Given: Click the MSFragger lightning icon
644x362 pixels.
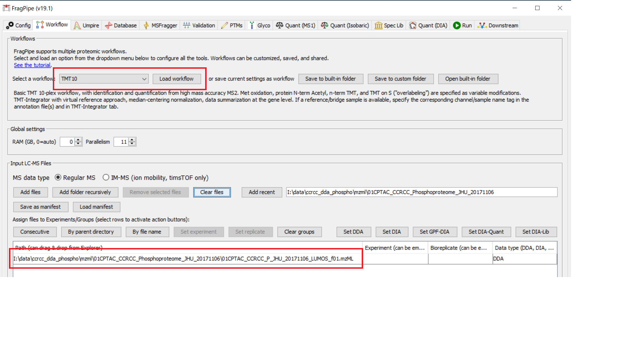Looking at the screenshot, I should click(x=146, y=25).
